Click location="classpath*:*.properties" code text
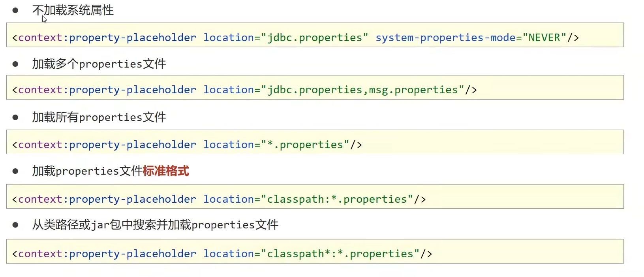Image resolution: width=644 pixels, height=277 pixels. pyautogui.click(x=312, y=254)
